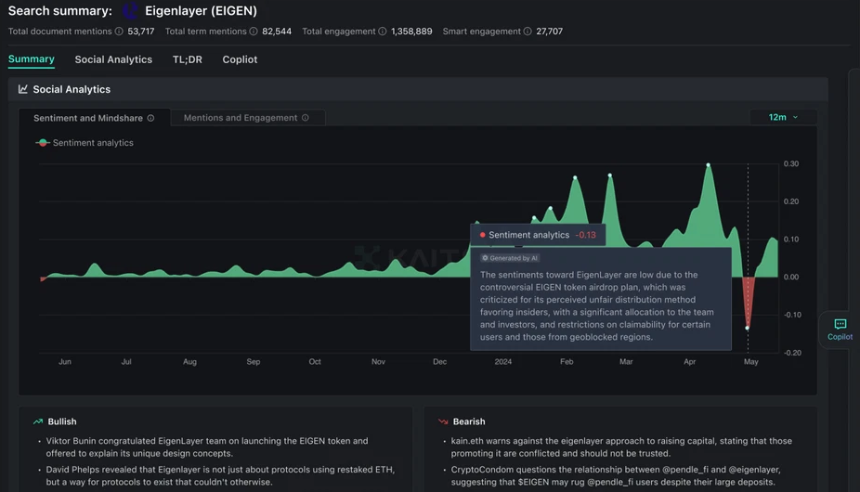The height and width of the screenshot is (492, 860).
Task: Open the 12m time range dropdown
Action: (x=783, y=117)
